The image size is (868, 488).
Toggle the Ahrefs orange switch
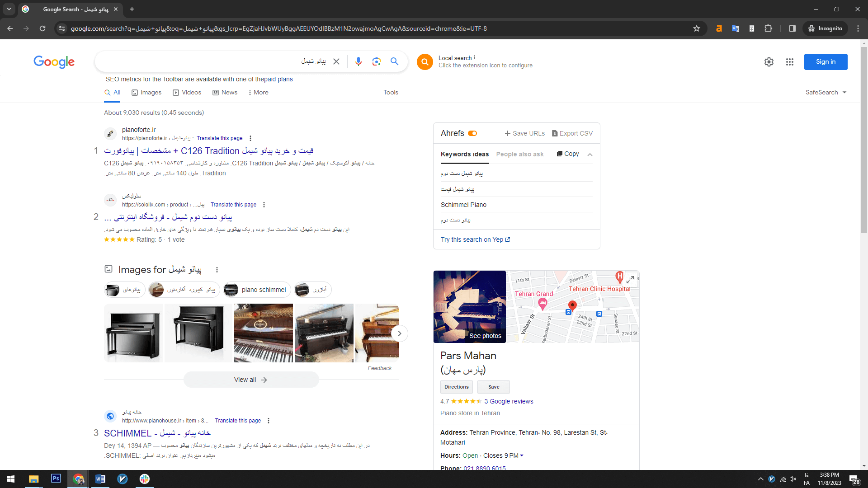pos(472,133)
